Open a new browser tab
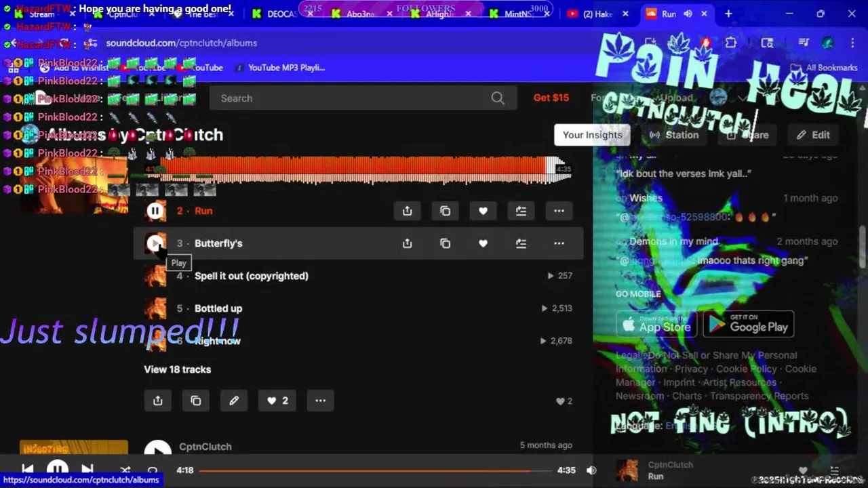The image size is (868, 488). pos(728,14)
